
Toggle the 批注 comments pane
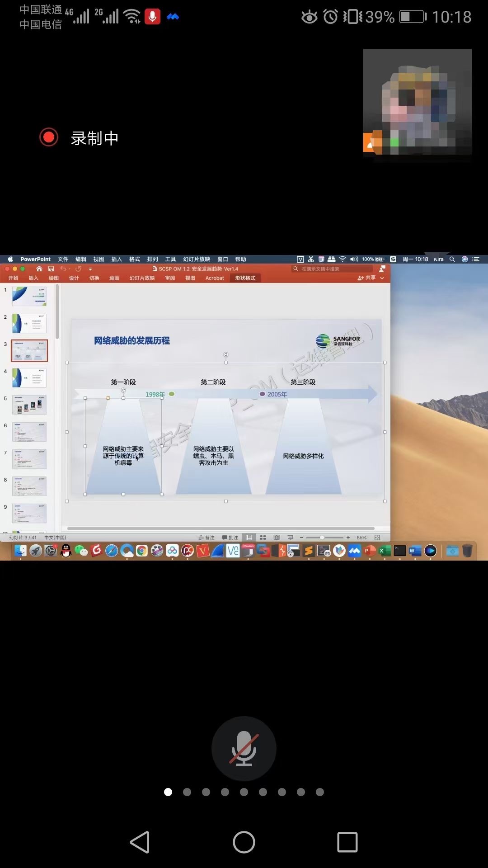click(230, 538)
